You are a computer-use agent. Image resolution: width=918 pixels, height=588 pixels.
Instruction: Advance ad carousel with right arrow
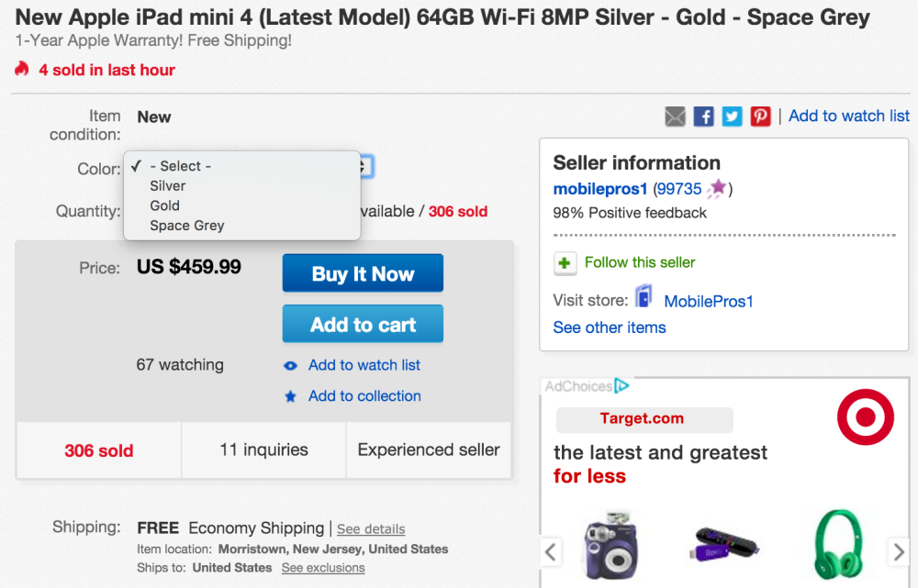point(899,551)
